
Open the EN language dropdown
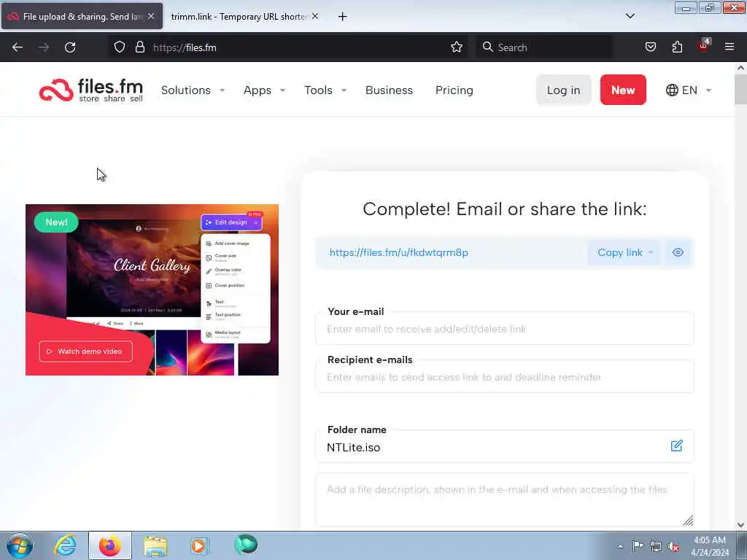pos(689,90)
